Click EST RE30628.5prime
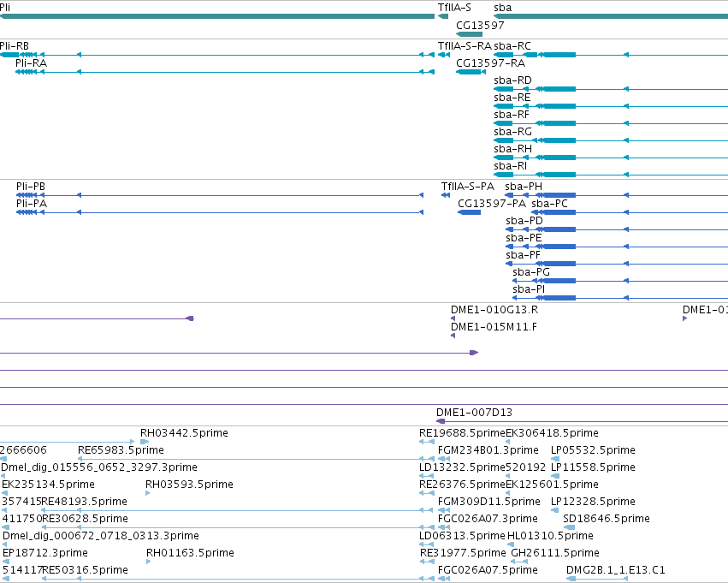 coord(85,520)
